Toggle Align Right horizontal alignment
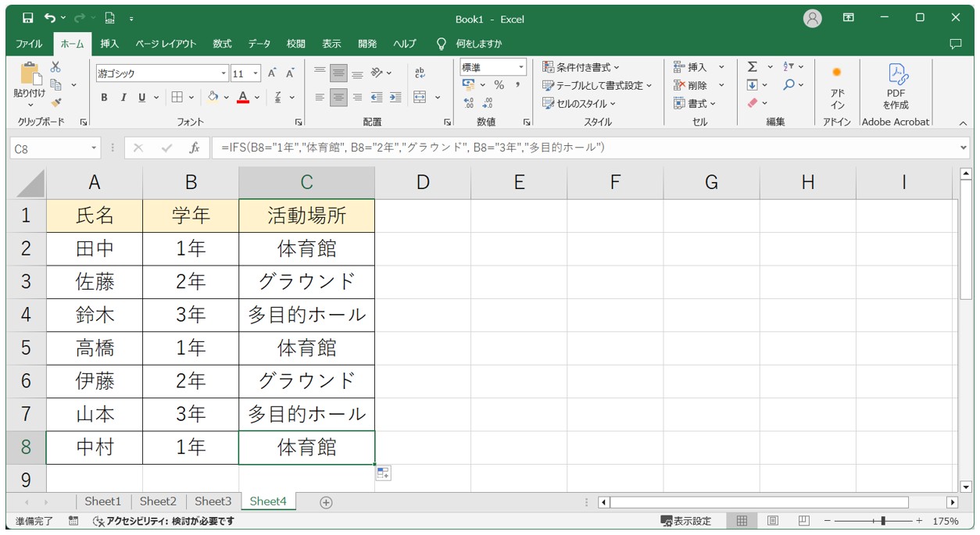980x535 pixels. pyautogui.click(x=357, y=97)
